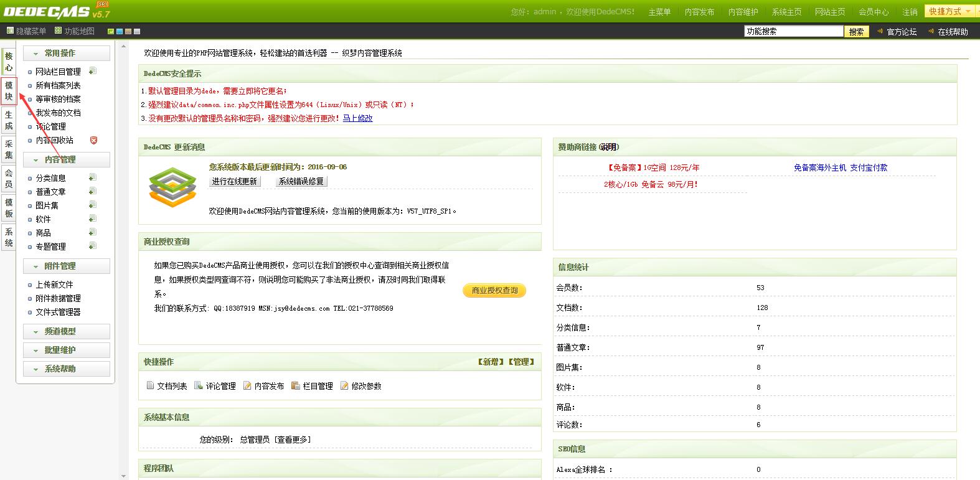Click the 文档列表 page icon
Screen dimensions: 980x480
[x=150, y=385]
